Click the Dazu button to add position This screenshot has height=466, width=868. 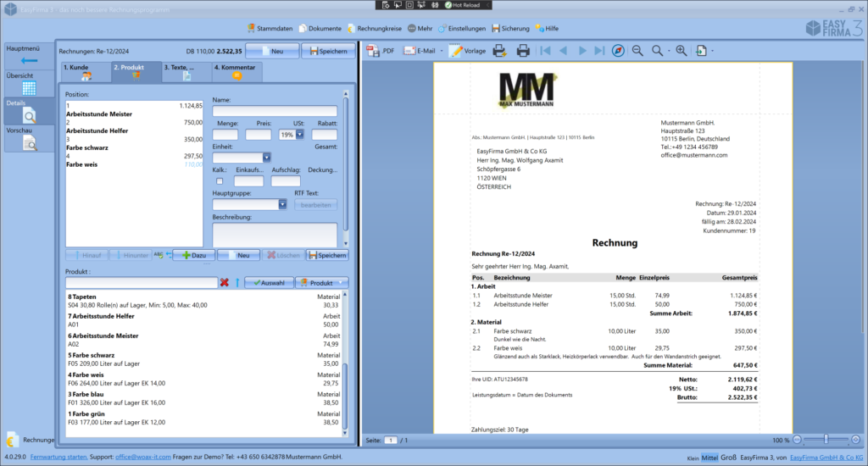(x=192, y=255)
